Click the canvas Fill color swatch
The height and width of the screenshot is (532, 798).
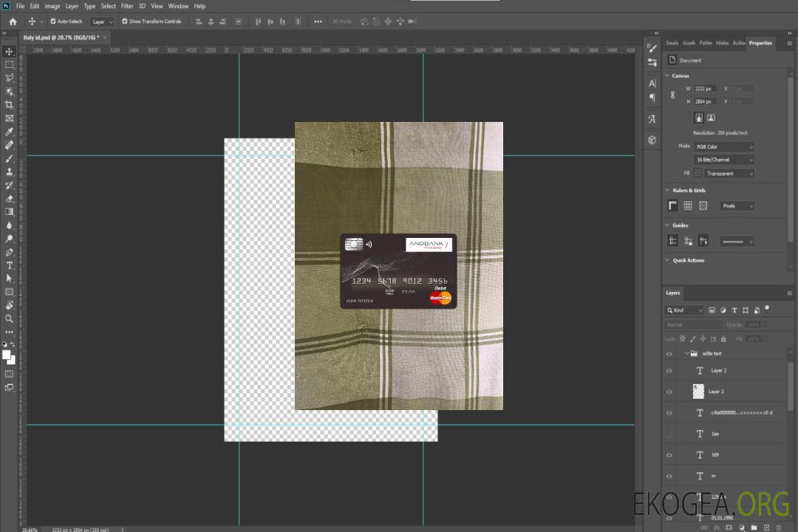click(x=698, y=174)
